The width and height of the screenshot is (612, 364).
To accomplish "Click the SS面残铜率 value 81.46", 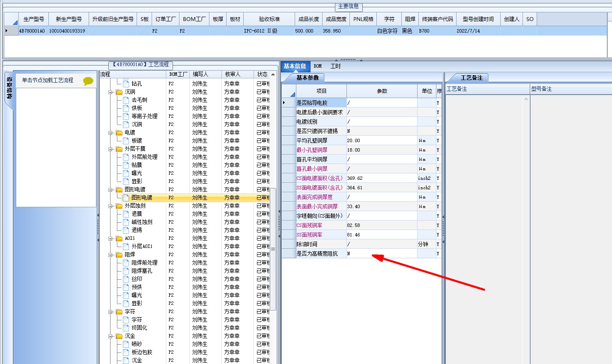I will click(x=382, y=235).
